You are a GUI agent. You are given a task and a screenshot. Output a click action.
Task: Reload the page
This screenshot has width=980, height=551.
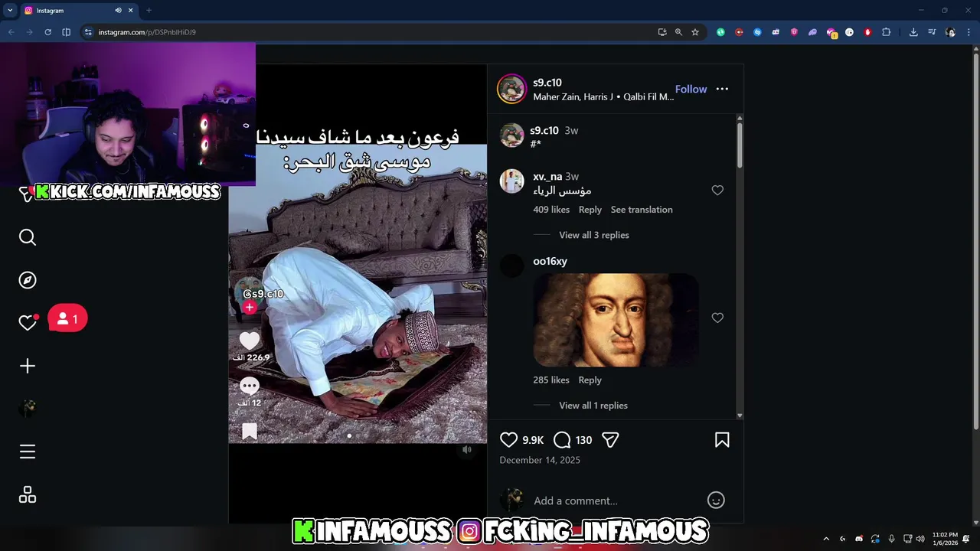pos(47,32)
